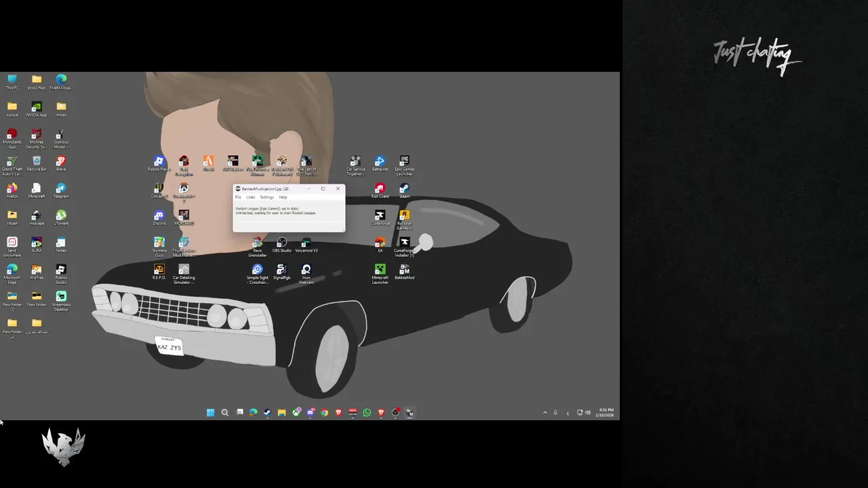Select the Microsoft Edge desktop icon
Viewport: 868px width, 488px height.
pyautogui.click(x=12, y=274)
